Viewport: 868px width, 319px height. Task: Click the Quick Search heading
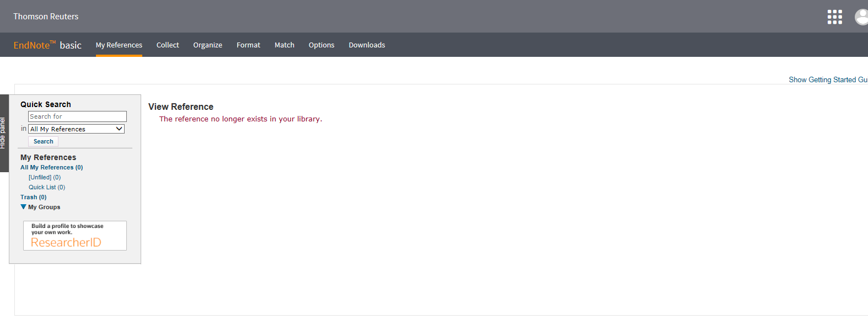coord(46,104)
